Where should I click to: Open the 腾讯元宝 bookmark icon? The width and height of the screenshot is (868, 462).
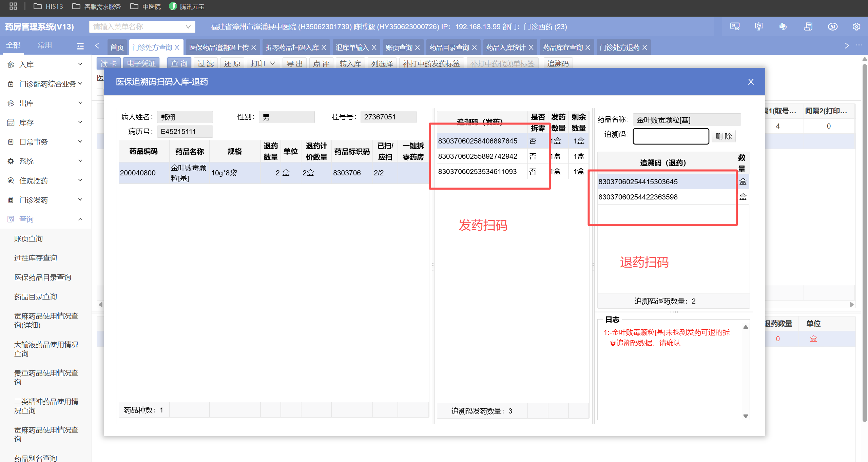click(x=173, y=6)
